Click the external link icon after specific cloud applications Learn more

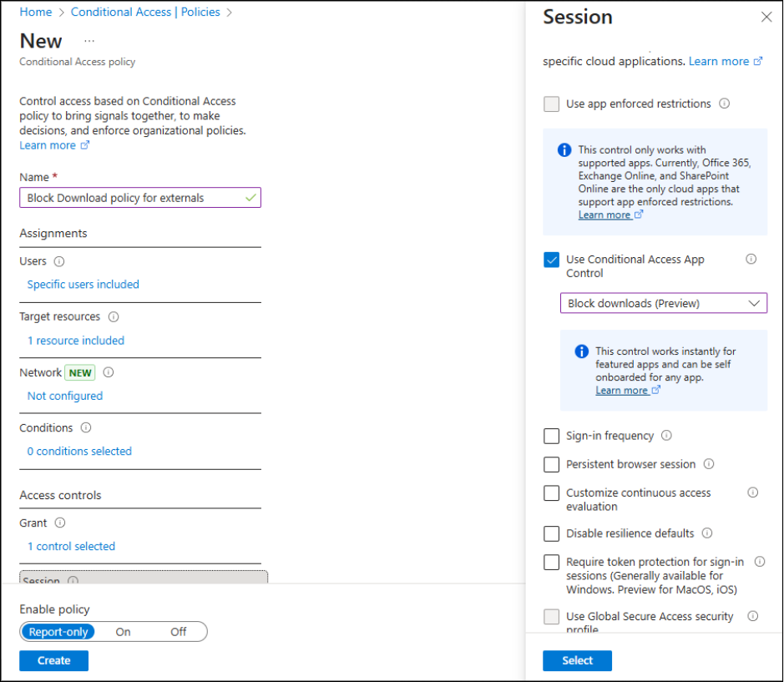pos(758,61)
